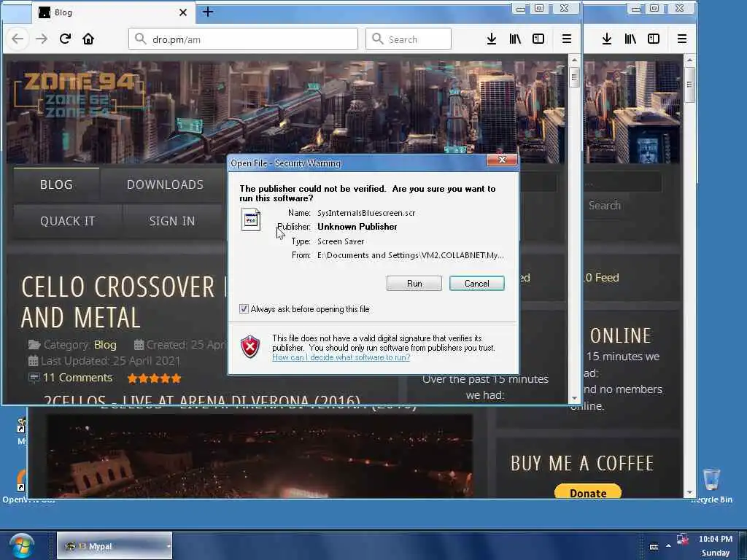The height and width of the screenshot is (560, 747).
Task: Open the SIGN IN site menu item
Action: coord(172,222)
